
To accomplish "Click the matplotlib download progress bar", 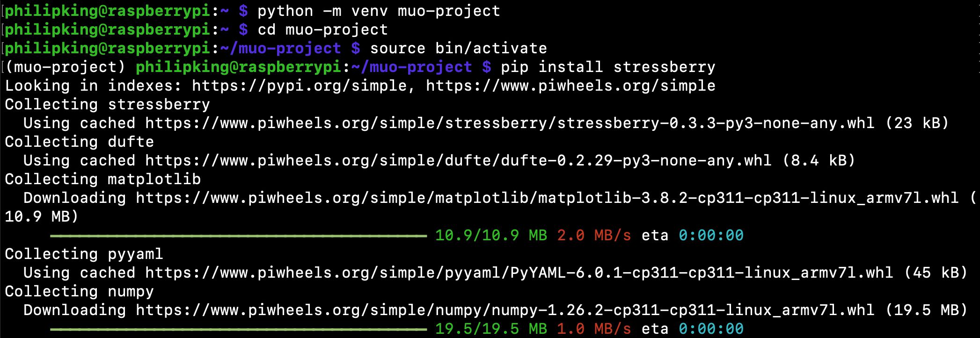I will click(239, 236).
